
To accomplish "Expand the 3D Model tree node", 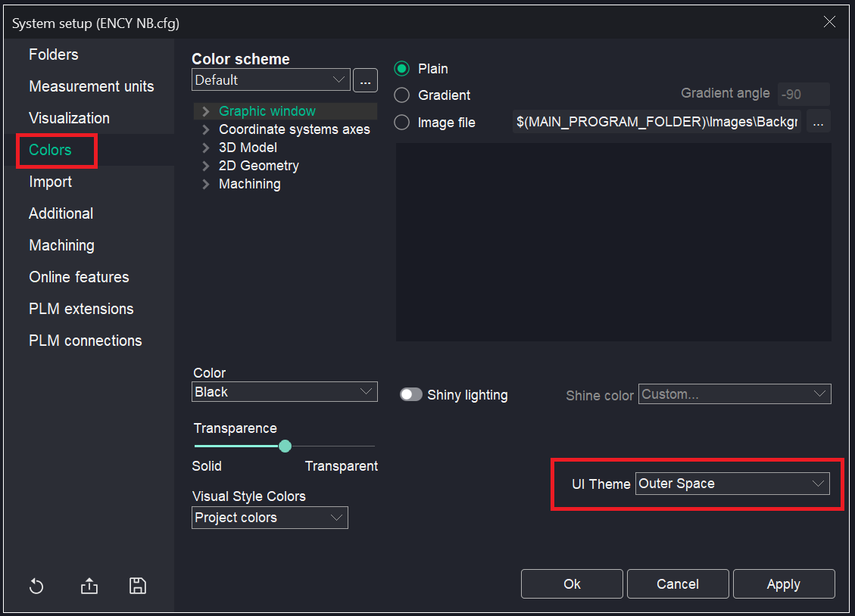I will pyautogui.click(x=205, y=148).
